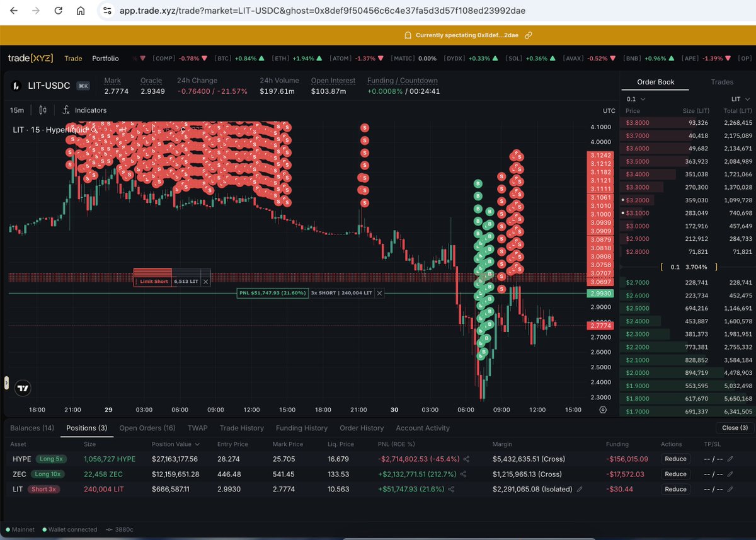This screenshot has height=540, width=756.
Task: Sort by Position Value column chevron
Action: pos(198,444)
